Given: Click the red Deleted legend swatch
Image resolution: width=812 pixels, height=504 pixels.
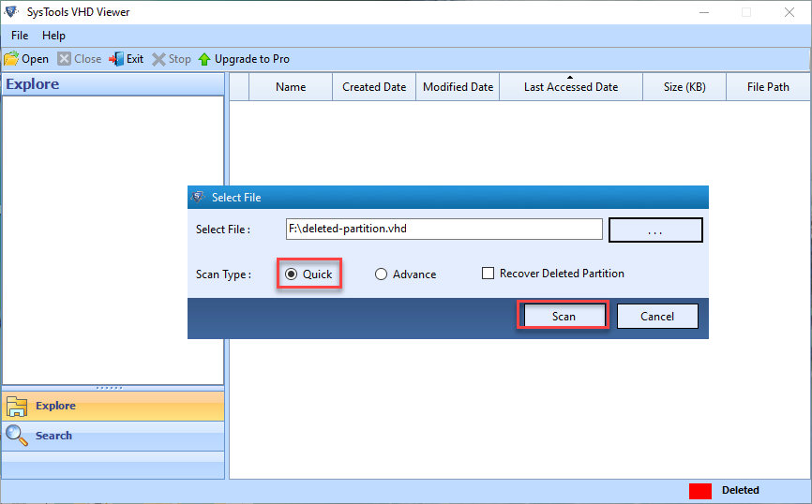Looking at the screenshot, I should (x=700, y=491).
